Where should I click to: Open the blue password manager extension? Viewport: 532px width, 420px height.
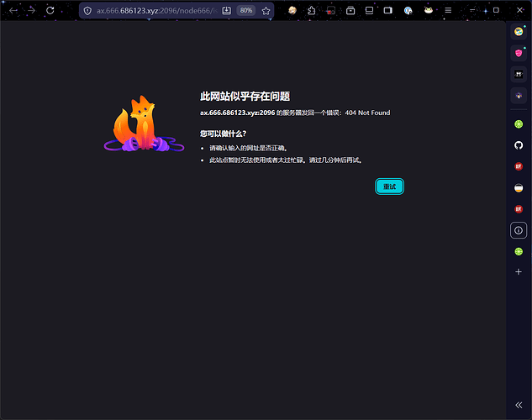[x=408, y=11]
